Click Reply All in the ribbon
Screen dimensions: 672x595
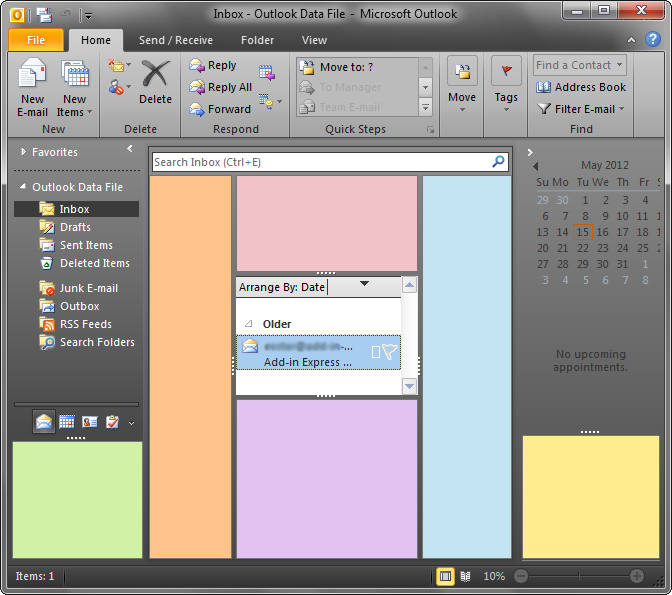pyautogui.click(x=221, y=87)
